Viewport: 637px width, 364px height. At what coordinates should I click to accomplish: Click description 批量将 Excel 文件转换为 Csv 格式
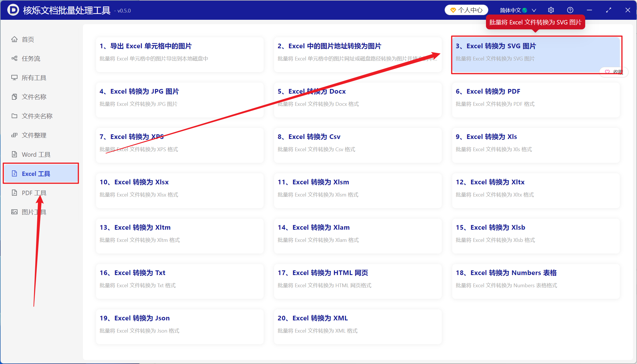[x=316, y=149]
